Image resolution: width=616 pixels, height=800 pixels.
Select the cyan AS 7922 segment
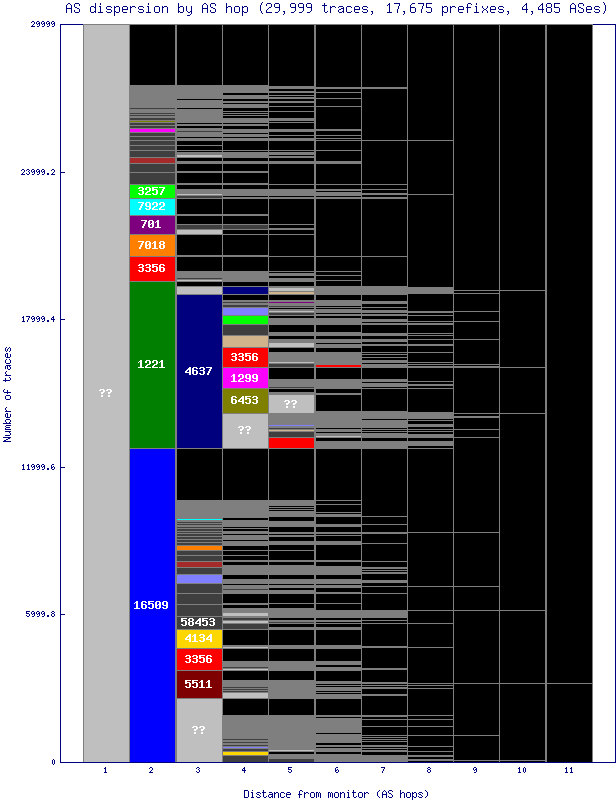(152, 207)
